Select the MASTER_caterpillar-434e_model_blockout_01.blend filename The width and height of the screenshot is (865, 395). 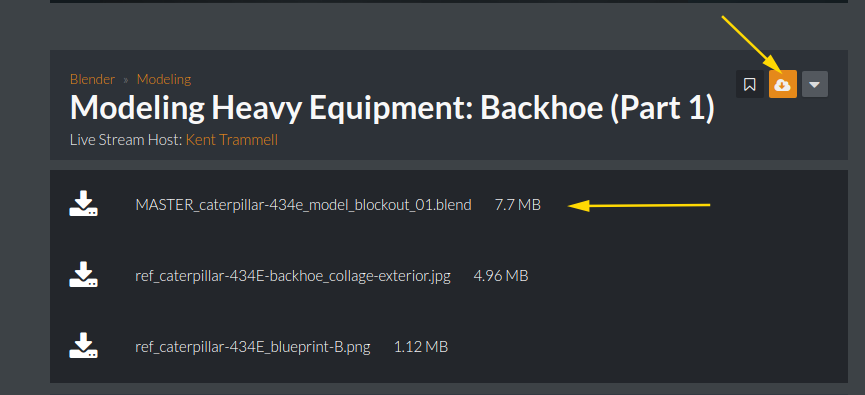click(x=303, y=205)
